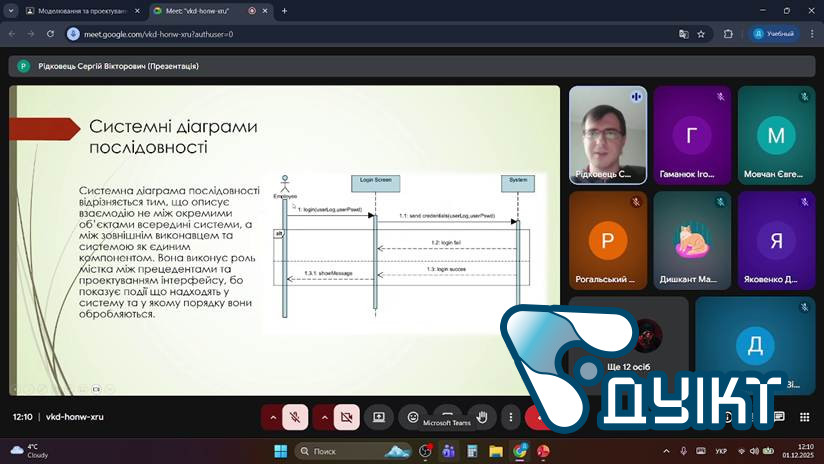Open a new browser tab
This screenshot has height=464, width=824.
click(284, 11)
